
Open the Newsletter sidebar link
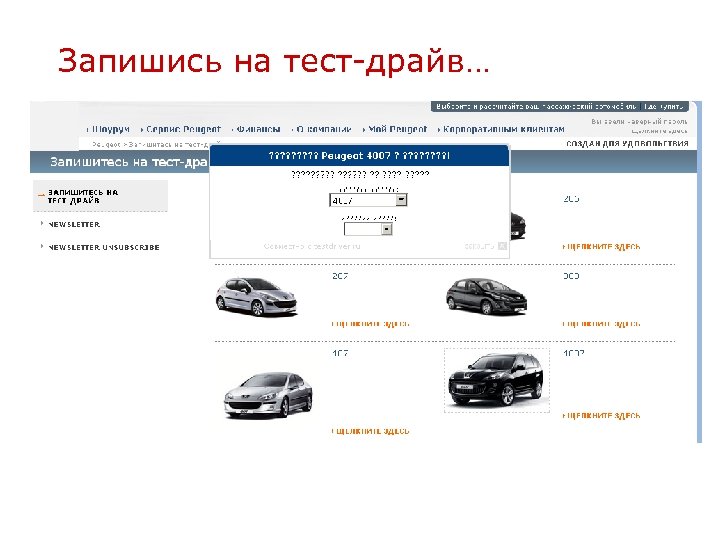click(74, 225)
